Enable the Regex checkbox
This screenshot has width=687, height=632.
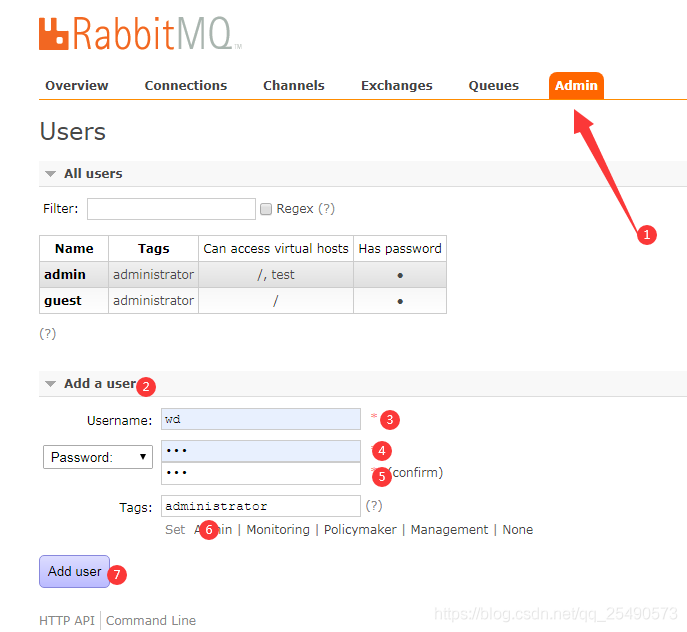click(266, 209)
